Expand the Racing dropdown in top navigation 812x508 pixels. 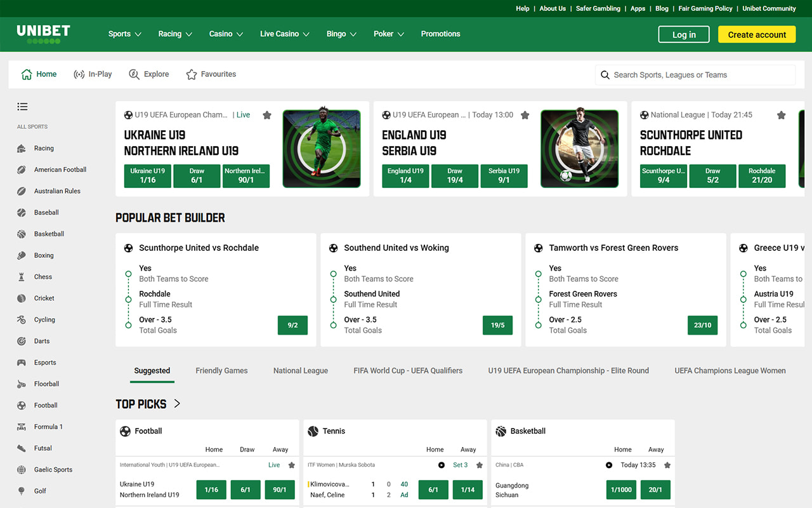(x=175, y=34)
